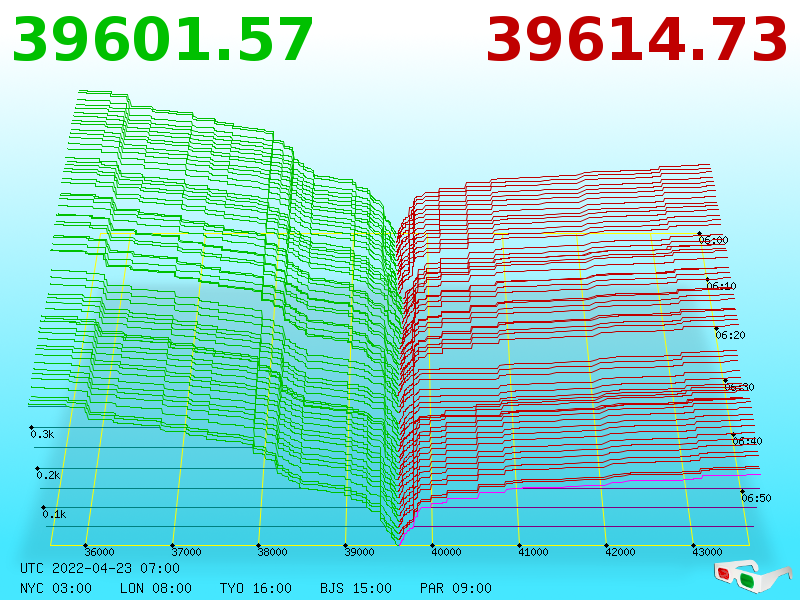Viewport: 800px width, 600px height.
Task: Click the LON 08:00 clock
Action: pos(156,588)
